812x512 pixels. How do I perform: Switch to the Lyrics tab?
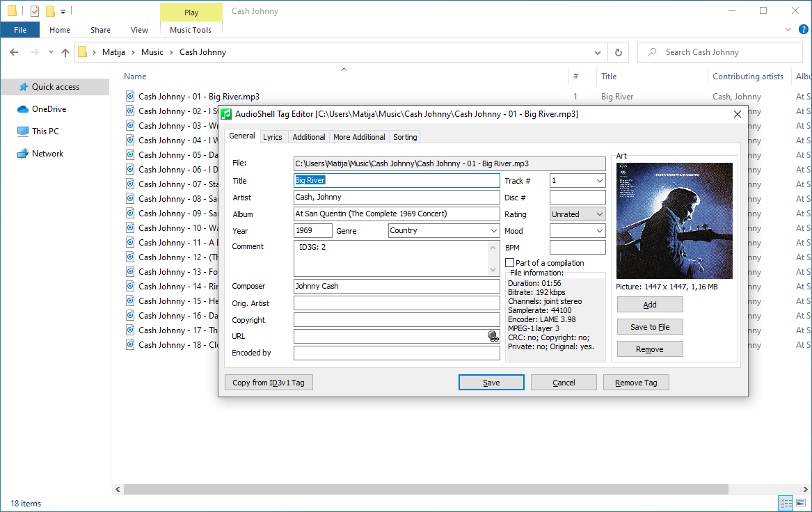click(272, 137)
